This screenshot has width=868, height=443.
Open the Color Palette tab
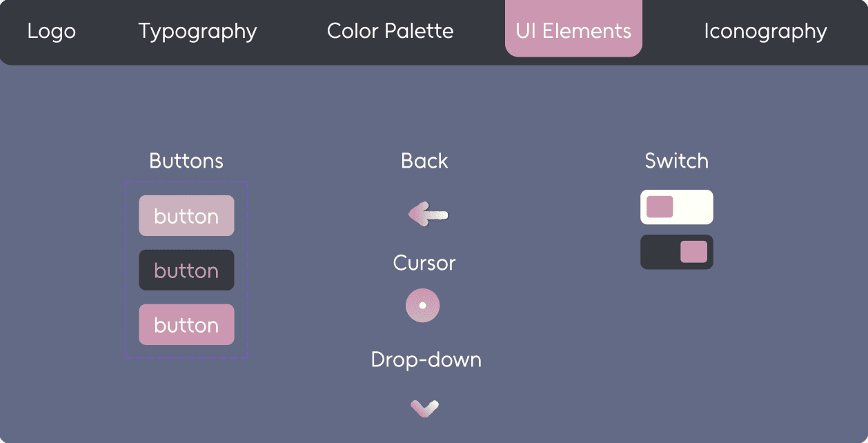coord(390,31)
